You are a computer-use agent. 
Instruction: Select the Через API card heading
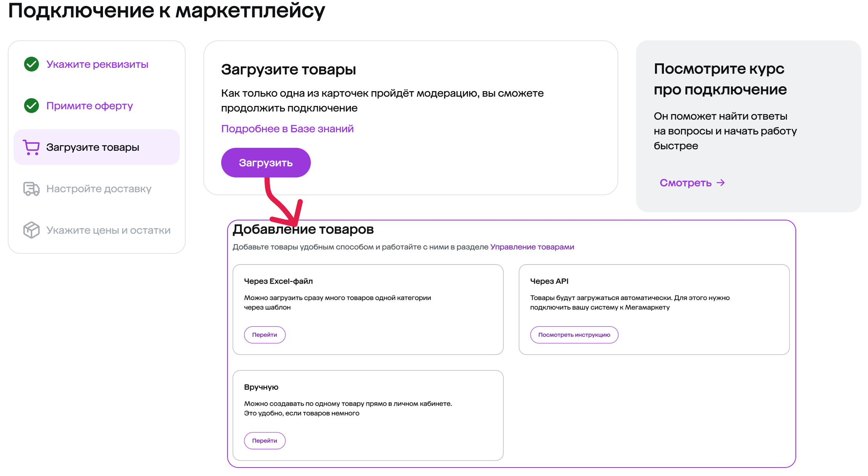click(549, 281)
